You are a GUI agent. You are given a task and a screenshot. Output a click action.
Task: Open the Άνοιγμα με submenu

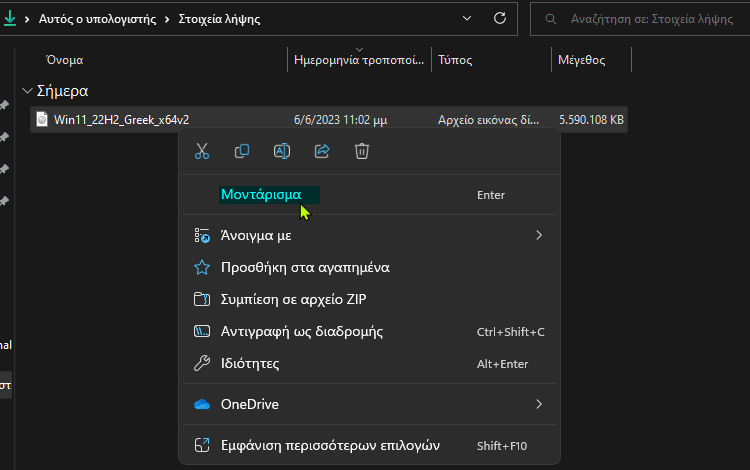click(x=369, y=235)
